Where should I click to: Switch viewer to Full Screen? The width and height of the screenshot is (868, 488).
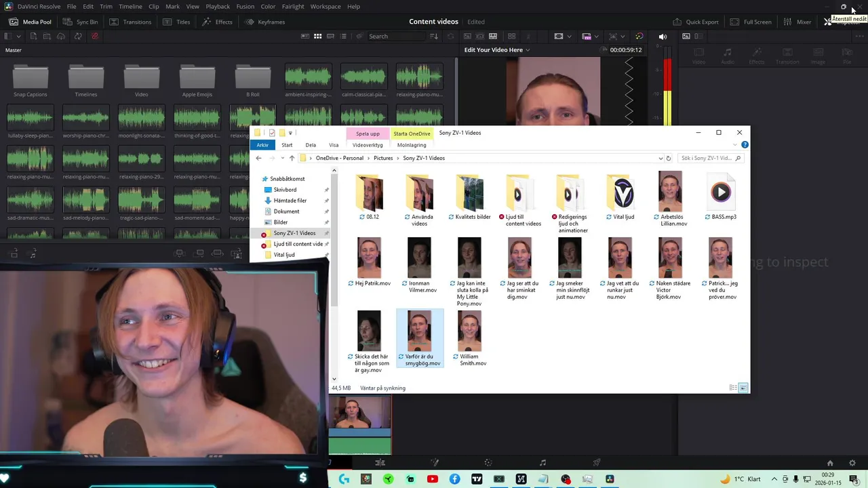(x=751, y=22)
